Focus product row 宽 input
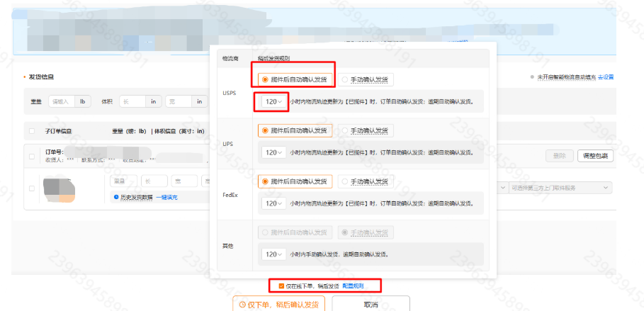644x311 pixels. point(184,181)
